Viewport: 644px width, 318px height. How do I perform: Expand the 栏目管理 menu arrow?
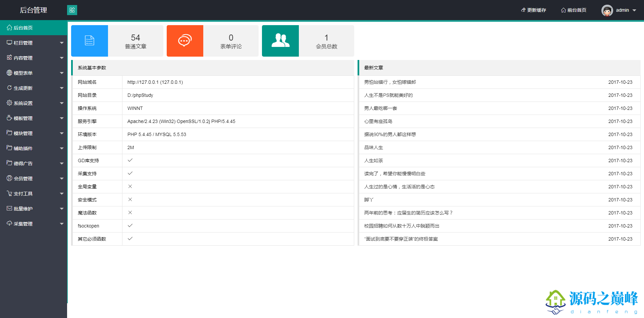click(62, 43)
